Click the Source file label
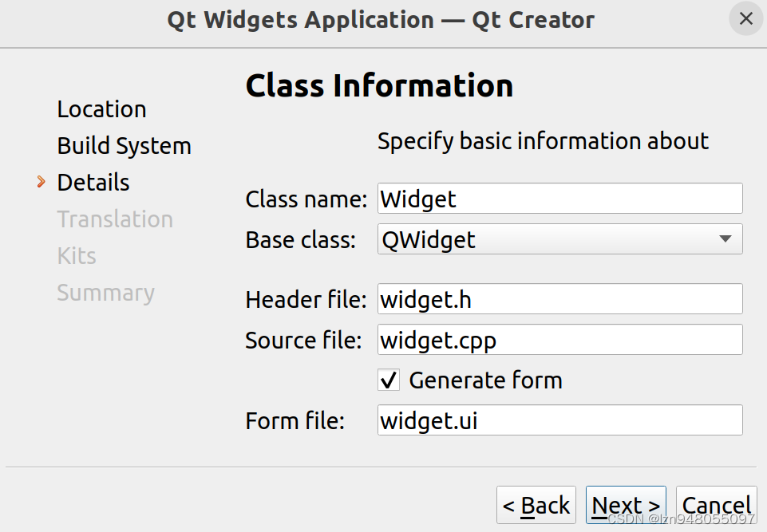This screenshot has width=767, height=532. tap(303, 341)
